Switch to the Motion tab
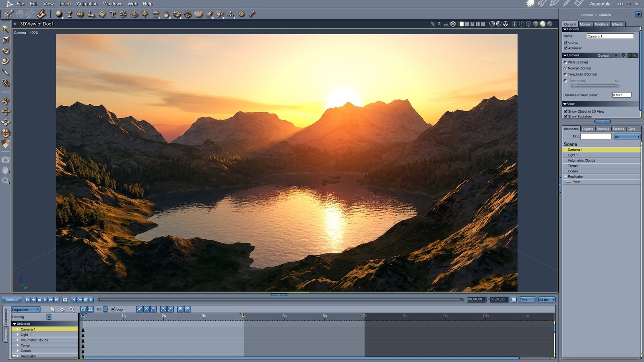Image resolution: width=644 pixels, height=362 pixels. (x=585, y=24)
